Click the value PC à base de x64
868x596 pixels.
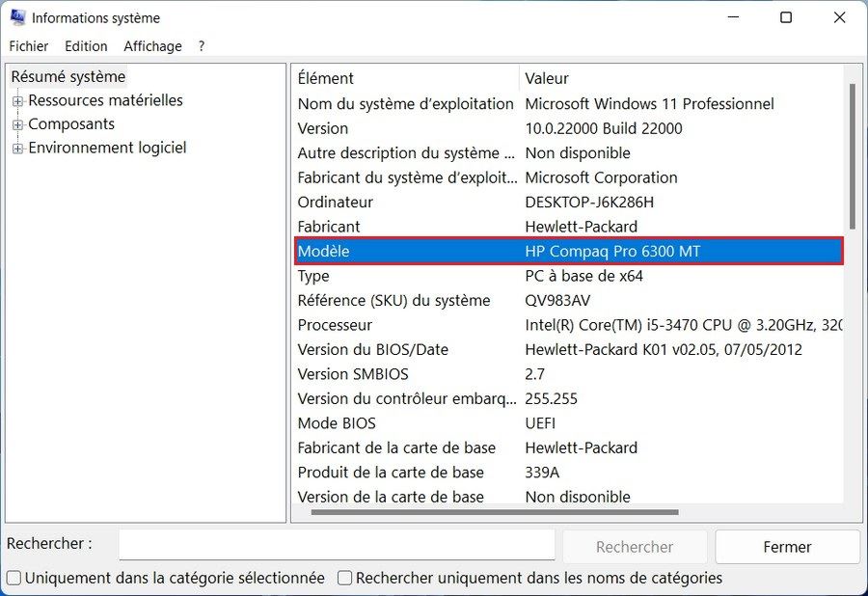click(584, 276)
